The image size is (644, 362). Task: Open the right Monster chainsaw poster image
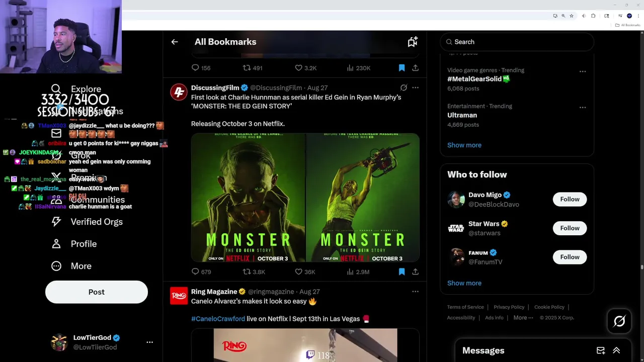pyautogui.click(x=363, y=198)
